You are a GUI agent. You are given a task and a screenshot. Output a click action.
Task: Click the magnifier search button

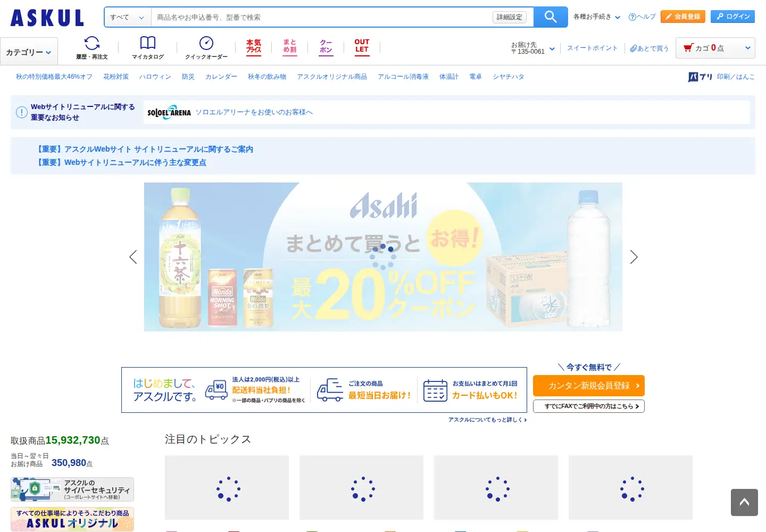pos(551,17)
